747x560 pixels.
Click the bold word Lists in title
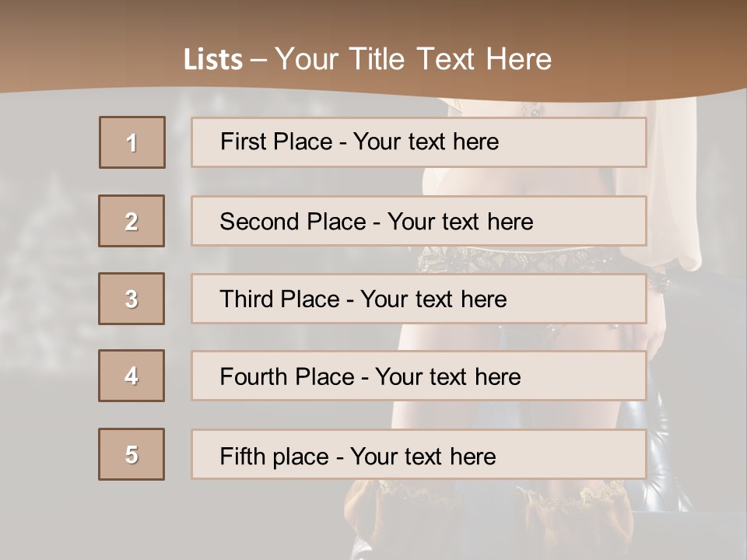pyautogui.click(x=213, y=60)
